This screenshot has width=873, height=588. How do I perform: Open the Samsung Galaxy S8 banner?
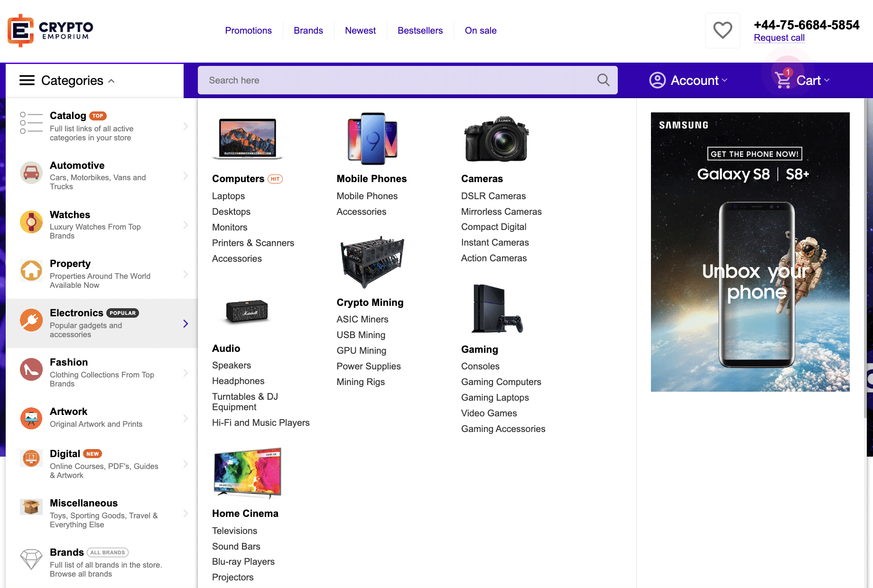click(x=750, y=252)
